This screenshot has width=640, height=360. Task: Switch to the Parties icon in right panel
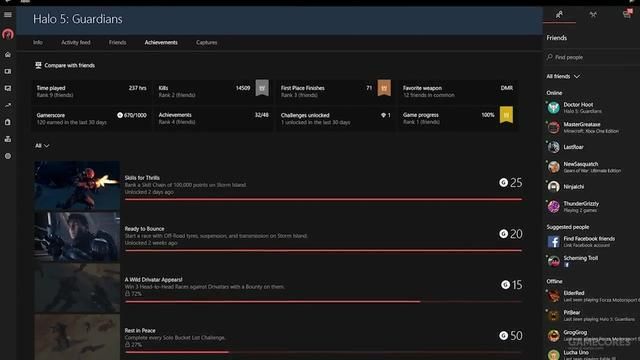point(593,15)
